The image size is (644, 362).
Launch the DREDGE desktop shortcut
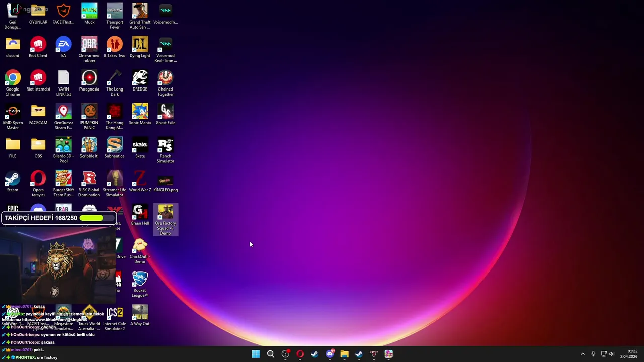[140, 81]
